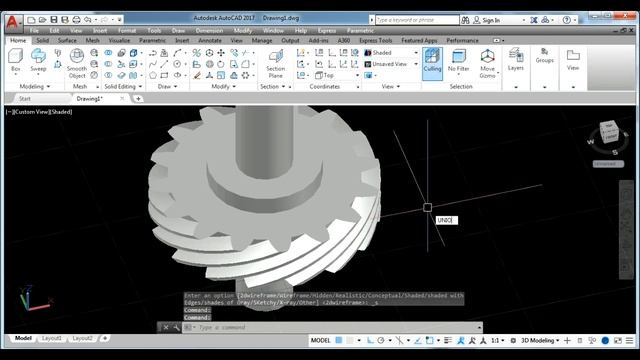Click the Help question mark icon
The image size is (640, 360).
[566, 20]
